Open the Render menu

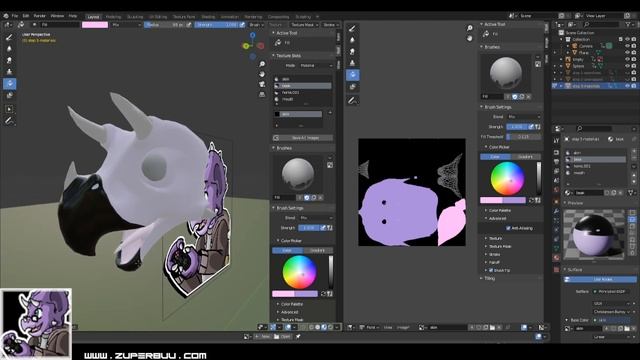pyautogui.click(x=40, y=16)
